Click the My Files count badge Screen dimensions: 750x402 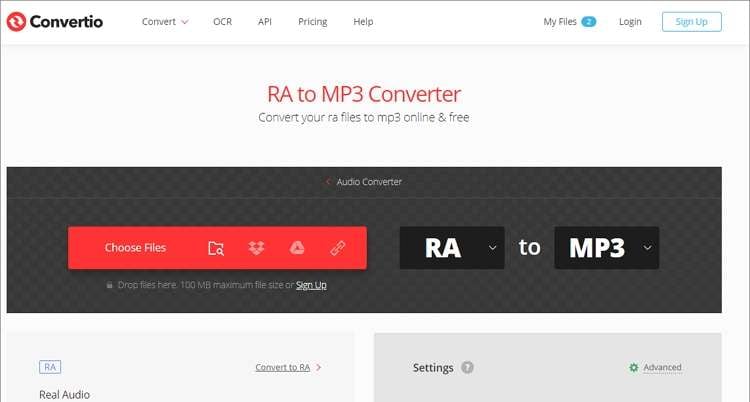[589, 22]
